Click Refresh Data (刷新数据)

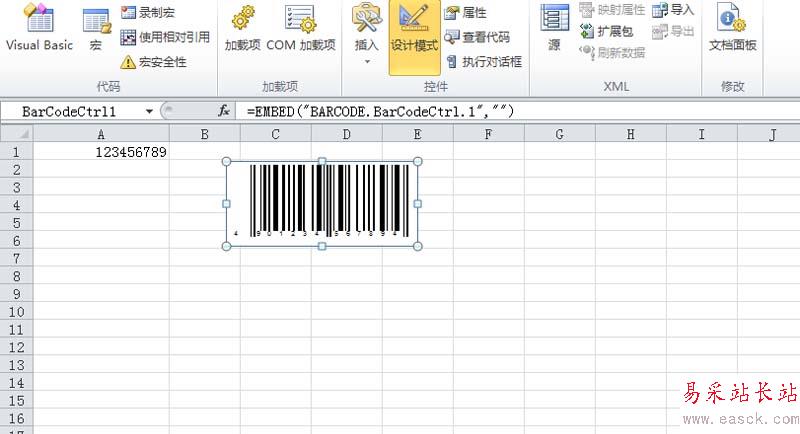(612, 52)
